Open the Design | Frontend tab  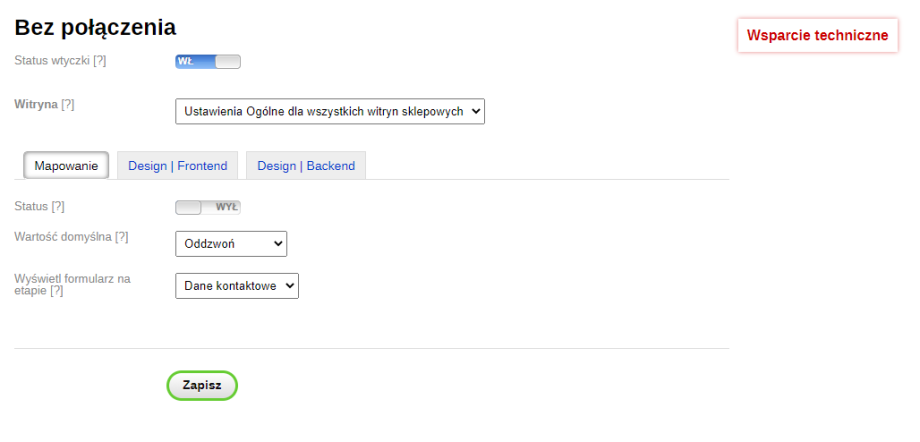tap(177, 166)
